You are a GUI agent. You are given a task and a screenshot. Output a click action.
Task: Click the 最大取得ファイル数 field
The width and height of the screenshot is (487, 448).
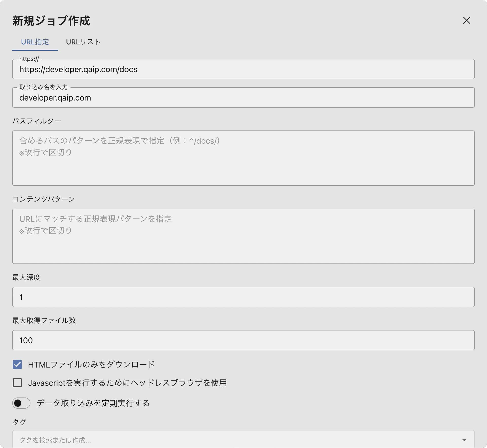point(243,340)
